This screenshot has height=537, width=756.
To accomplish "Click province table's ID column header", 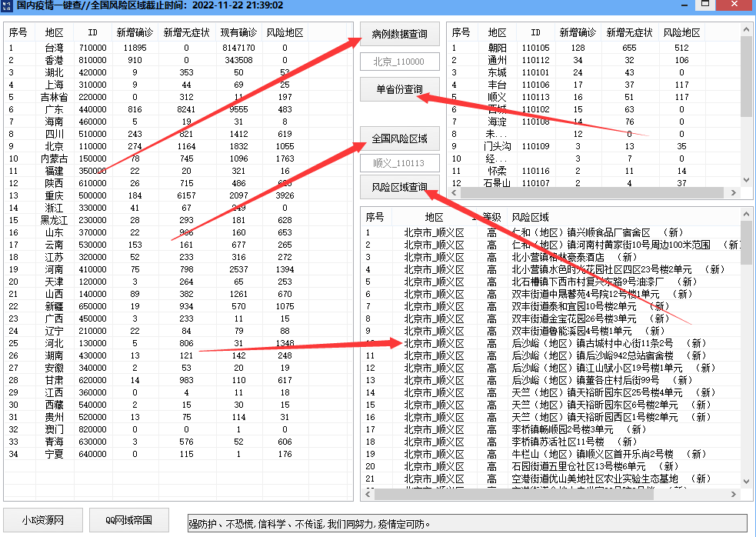I will click(92, 33).
